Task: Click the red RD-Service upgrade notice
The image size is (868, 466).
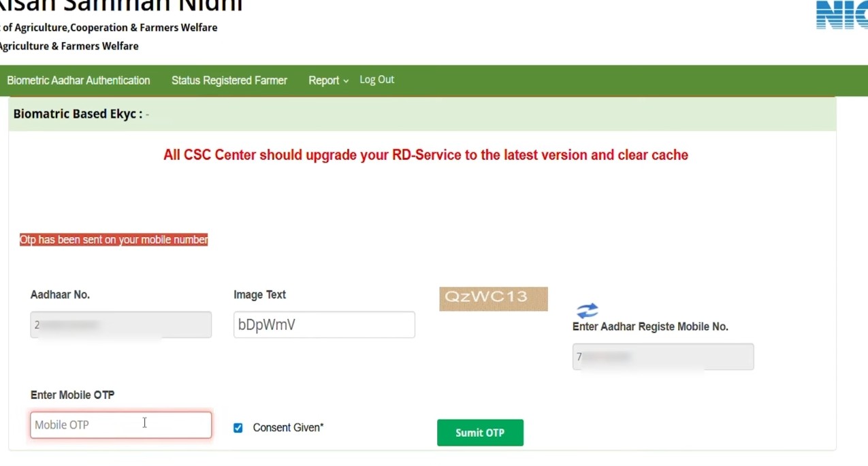Action: coord(425,155)
